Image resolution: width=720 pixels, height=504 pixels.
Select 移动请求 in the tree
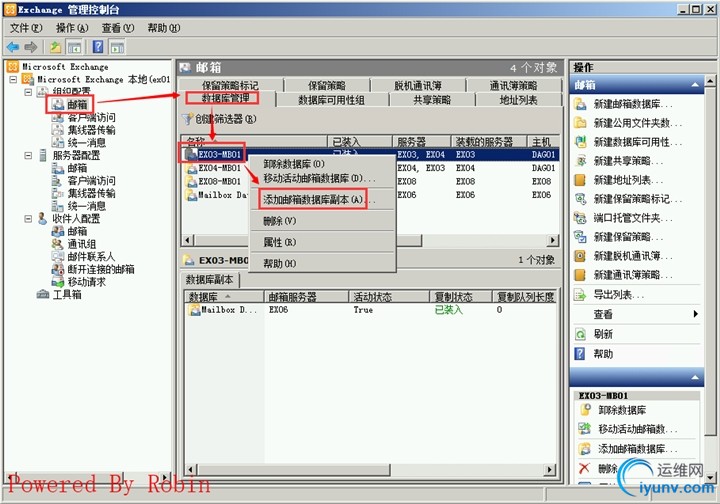click(87, 282)
